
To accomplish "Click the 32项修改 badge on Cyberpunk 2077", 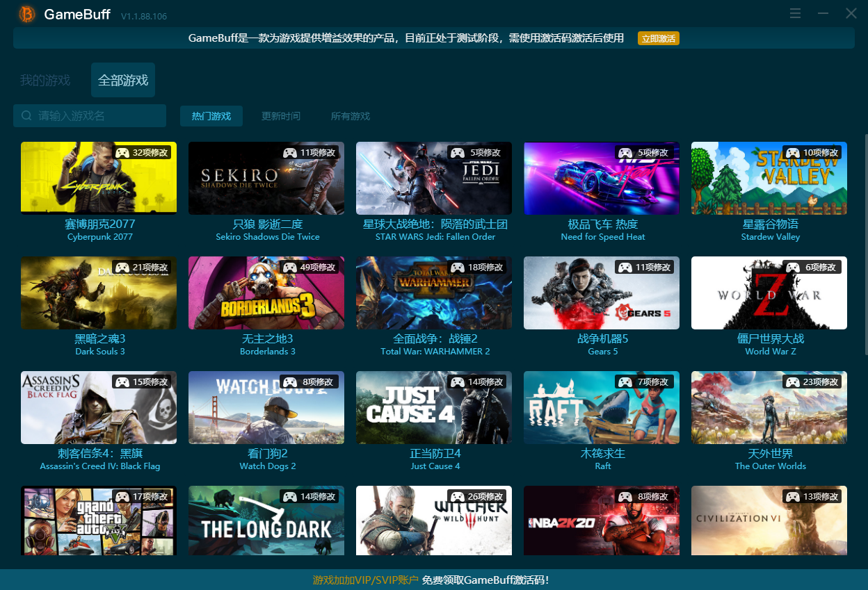I will coord(142,152).
